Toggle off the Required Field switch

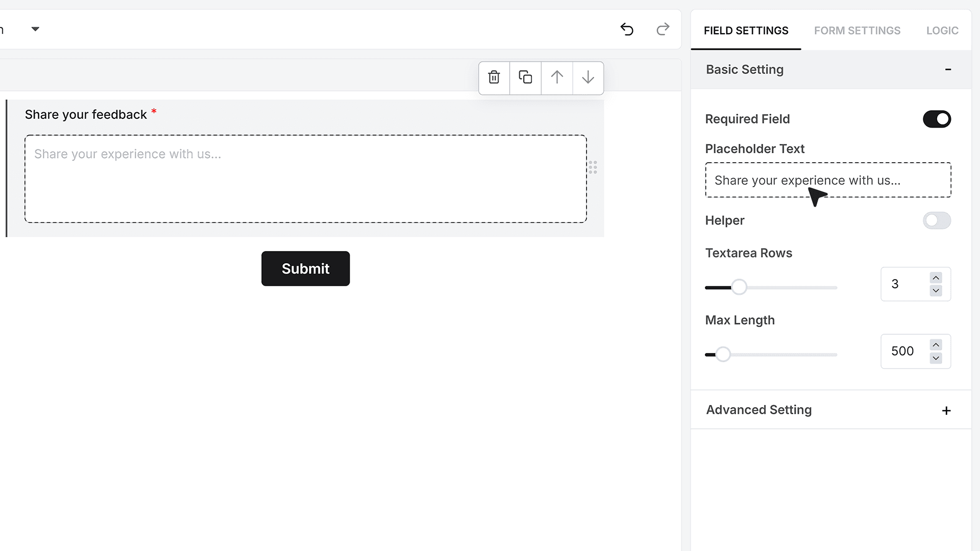click(937, 119)
